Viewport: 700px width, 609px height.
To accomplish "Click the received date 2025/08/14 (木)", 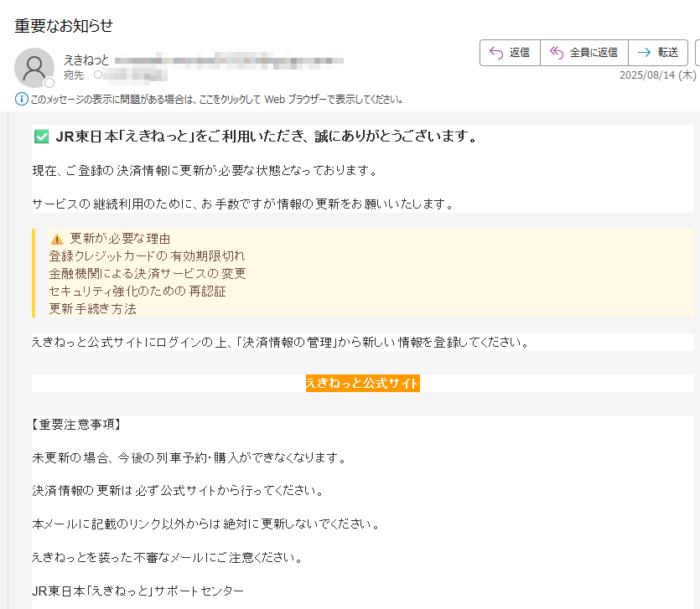I will pyautogui.click(x=657, y=75).
